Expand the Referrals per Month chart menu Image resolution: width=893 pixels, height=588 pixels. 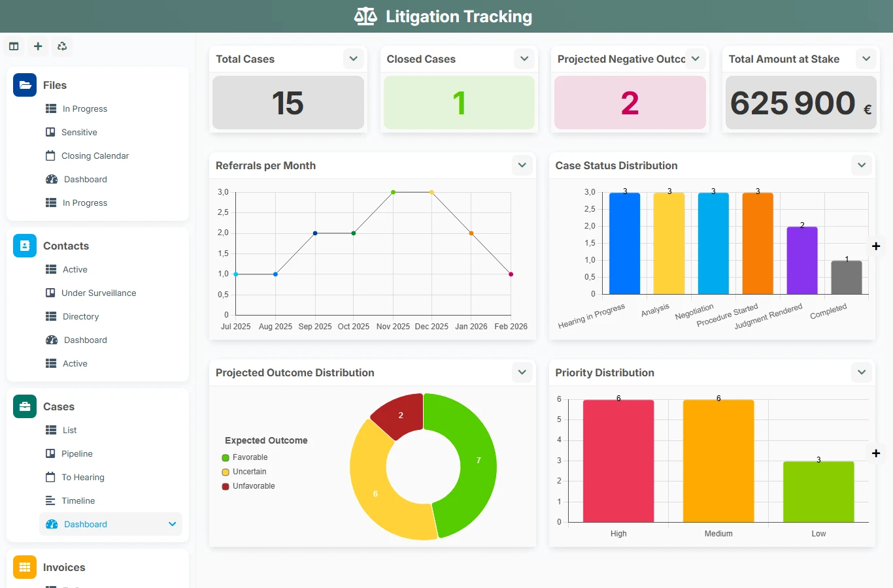point(522,165)
